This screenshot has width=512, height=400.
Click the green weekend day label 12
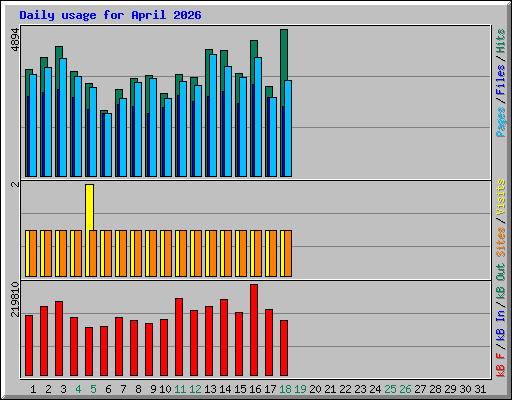195,389
